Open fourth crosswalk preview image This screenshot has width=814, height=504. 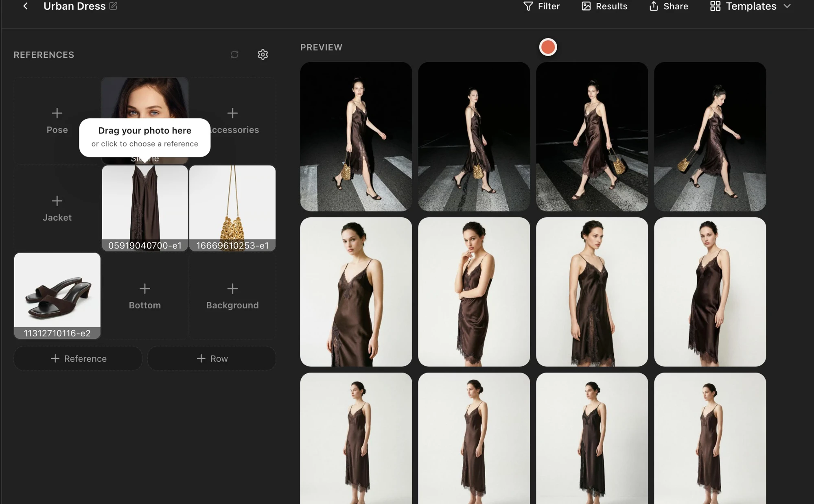point(710,137)
